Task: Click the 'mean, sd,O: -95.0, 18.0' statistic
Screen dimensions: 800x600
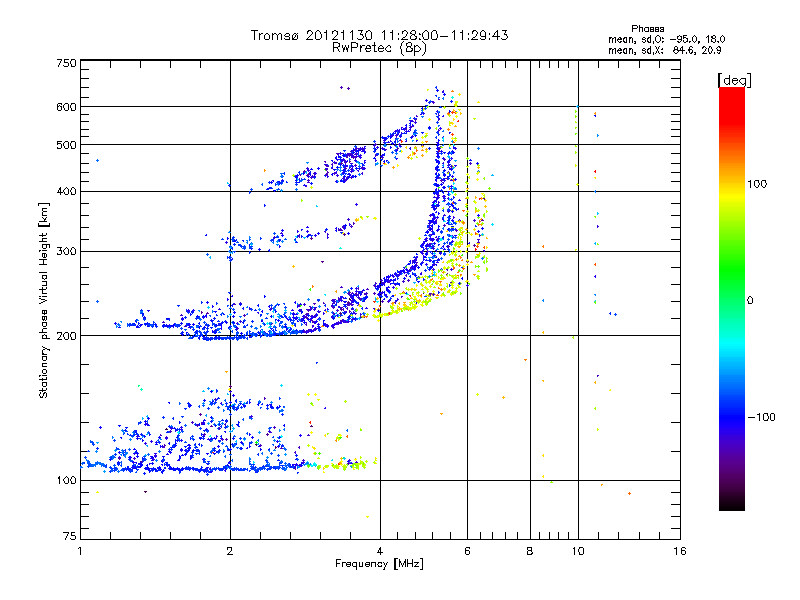Action: 666,39
